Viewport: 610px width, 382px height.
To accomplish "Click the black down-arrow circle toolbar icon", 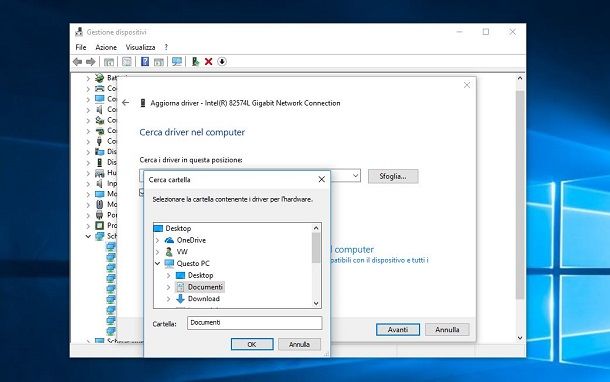I will (x=222, y=61).
